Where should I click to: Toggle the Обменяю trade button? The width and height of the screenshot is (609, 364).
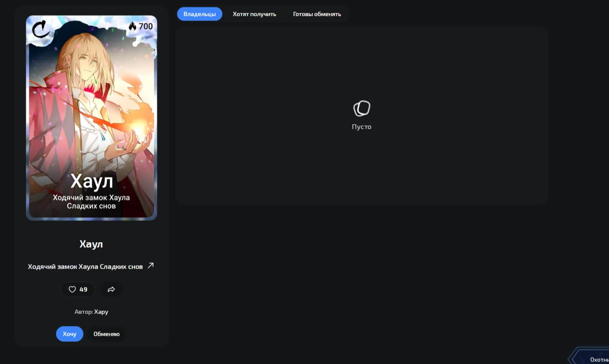coord(106,334)
